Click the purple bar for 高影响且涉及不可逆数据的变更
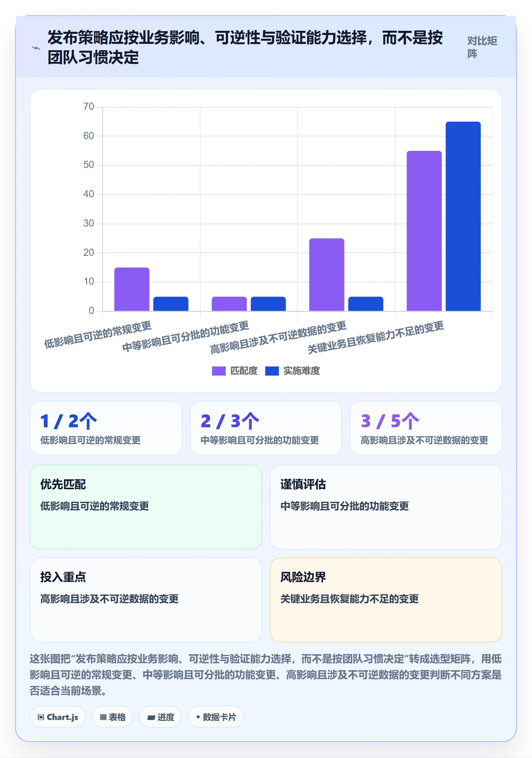The height and width of the screenshot is (758, 532). point(327,274)
